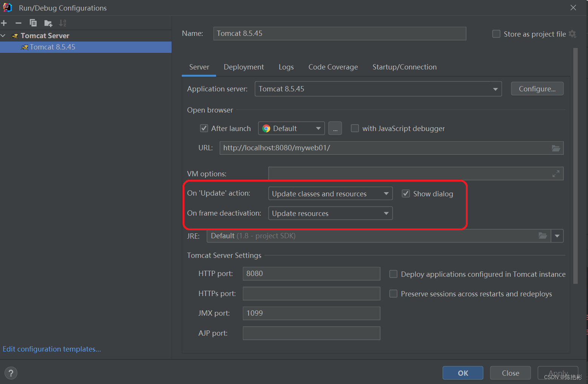Screen dimensions: 588x384
Task: Click the Tomcat 8.5.45 configuration icon
Action: coord(25,47)
